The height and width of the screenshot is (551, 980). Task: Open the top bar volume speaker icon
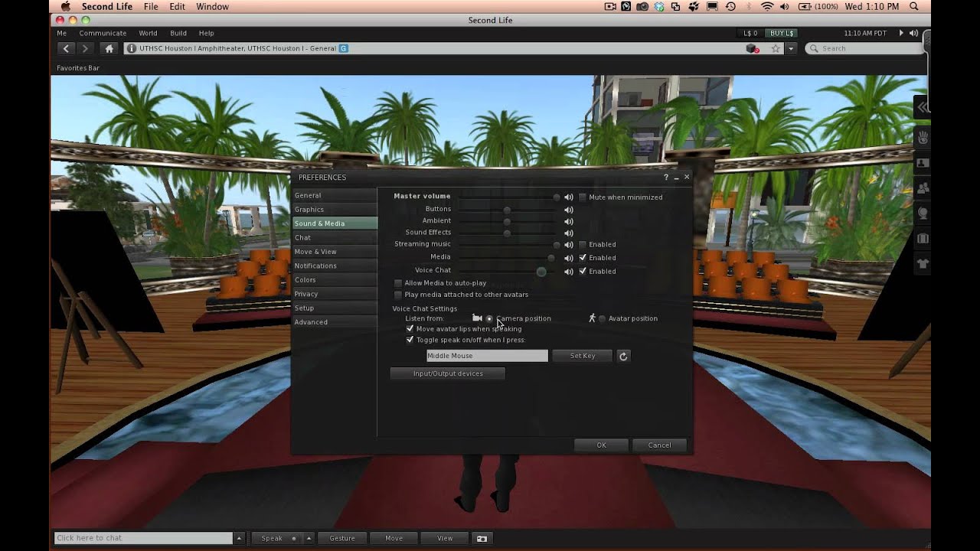pos(913,33)
